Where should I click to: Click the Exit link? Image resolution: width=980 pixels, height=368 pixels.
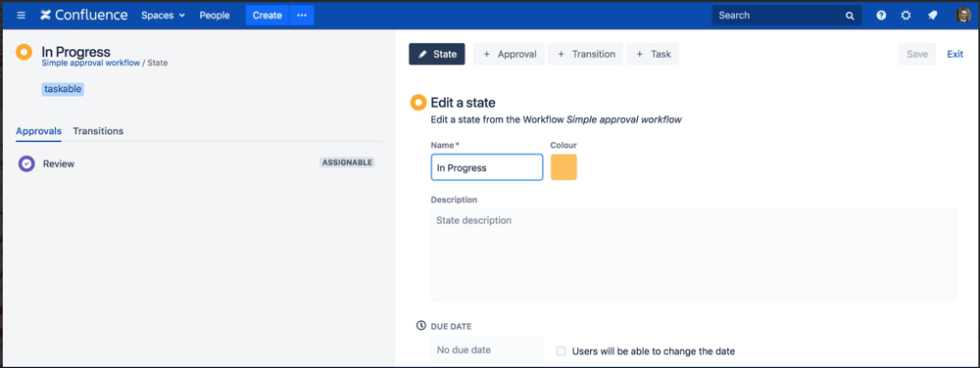pyautogui.click(x=955, y=54)
